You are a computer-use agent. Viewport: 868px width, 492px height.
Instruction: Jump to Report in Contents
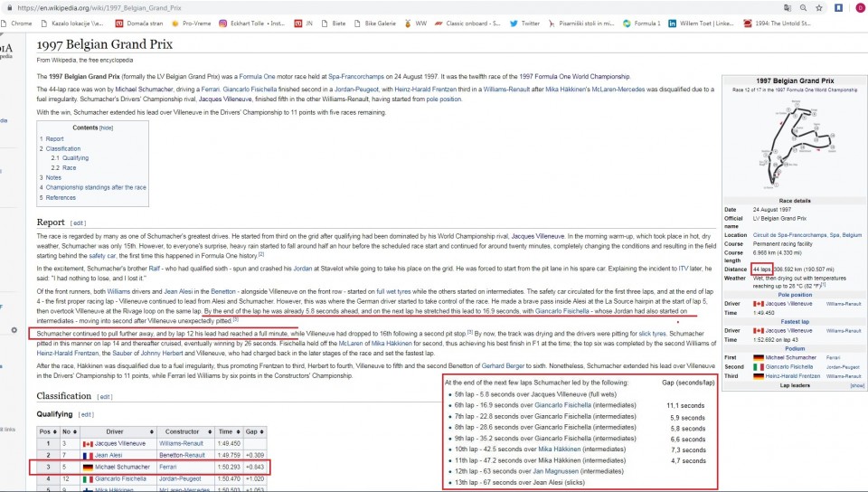coord(54,139)
